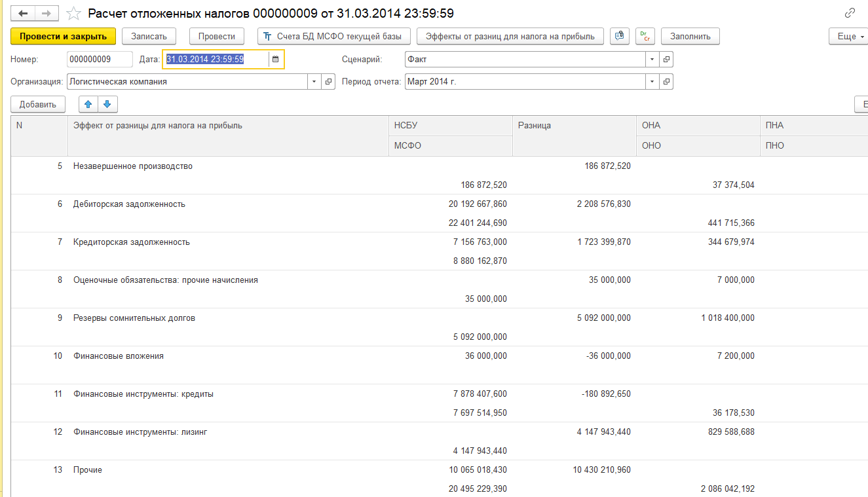The width and height of the screenshot is (868, 497).
Task: Click ОНА value 1 018 400,000
Action: point(727,318)
